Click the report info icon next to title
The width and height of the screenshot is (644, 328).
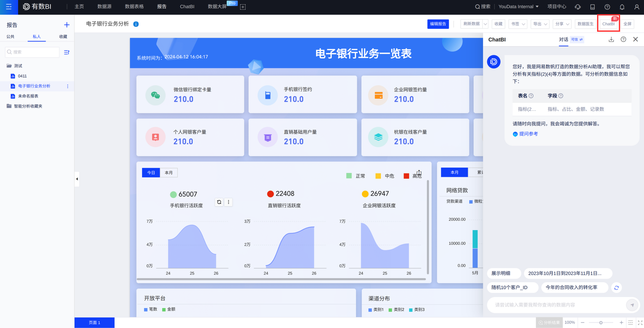(136, 24)
